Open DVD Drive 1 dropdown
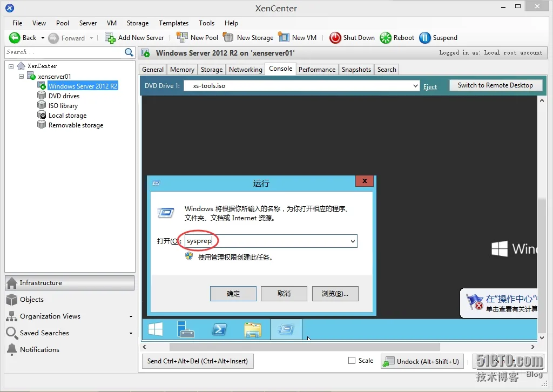This screenshot has width=553, height=392. (415, 86)
